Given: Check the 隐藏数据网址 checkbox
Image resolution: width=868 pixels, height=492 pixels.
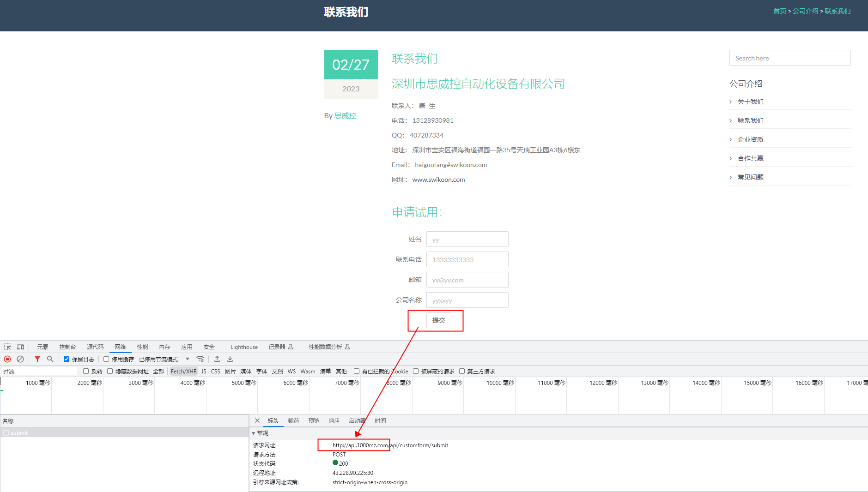Looking at the screenshot, I should pyautogui.click(x=110, y=371).
